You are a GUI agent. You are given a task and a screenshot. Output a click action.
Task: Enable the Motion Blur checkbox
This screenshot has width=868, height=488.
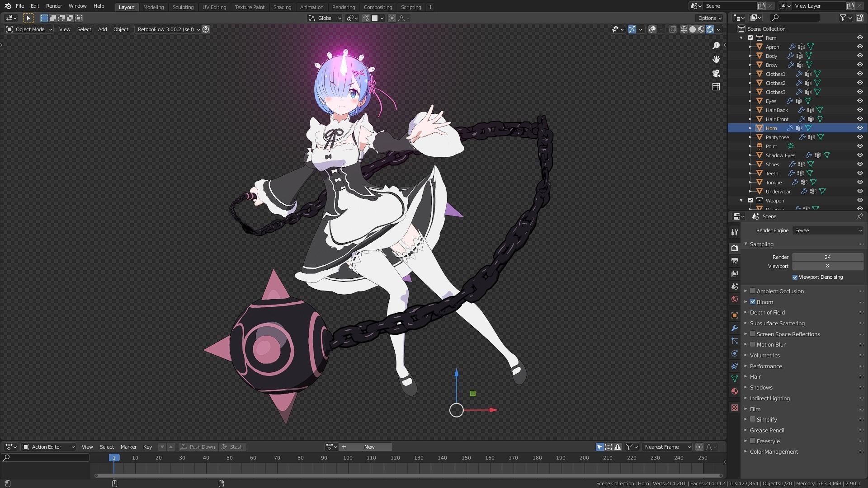click(x=753, y=344)
